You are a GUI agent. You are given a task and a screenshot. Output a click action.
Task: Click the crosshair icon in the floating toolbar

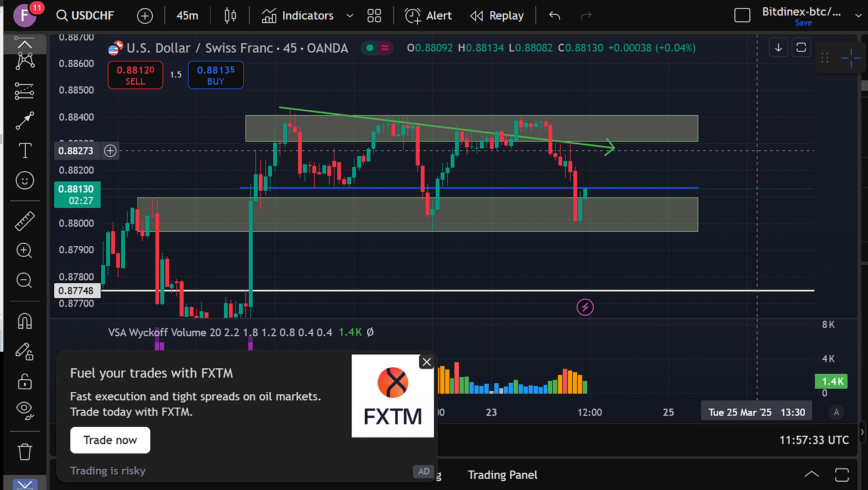tap(850, 57)
